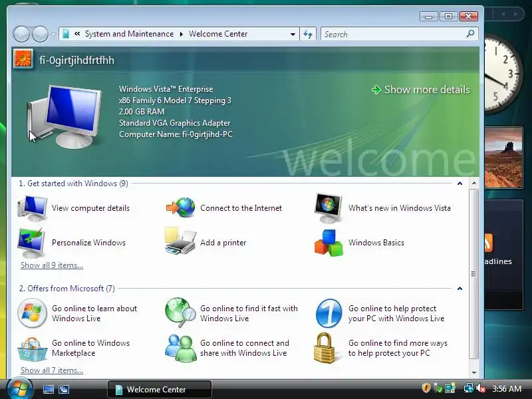This screenshot has width=532, height=399.
Task: Click Show more details link
Action: click(x=421, y=90)
